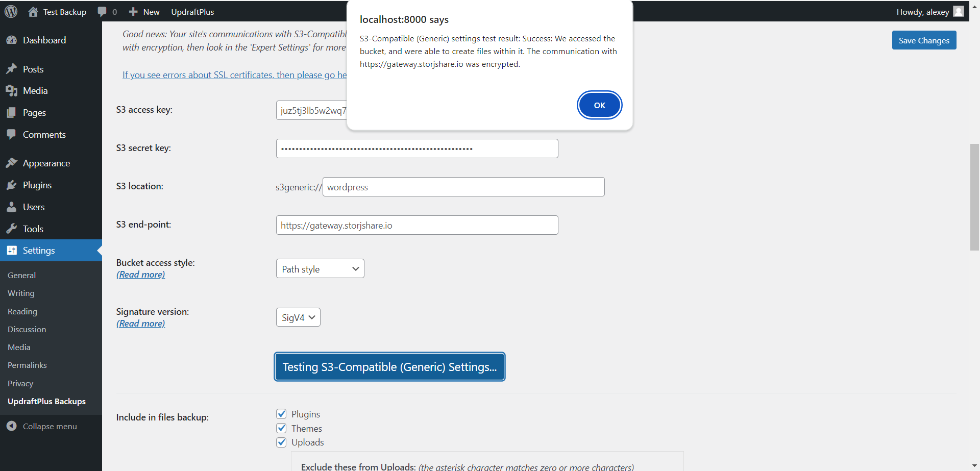Viewport: 980px width, 471px height.
Task: Open the Posts menu
Action: (33, 69)
